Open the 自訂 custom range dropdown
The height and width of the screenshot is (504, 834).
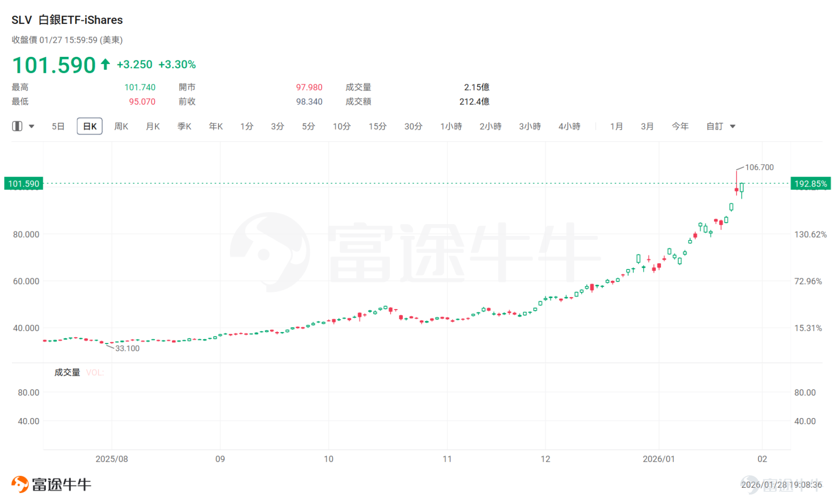(x=721, y=126)
